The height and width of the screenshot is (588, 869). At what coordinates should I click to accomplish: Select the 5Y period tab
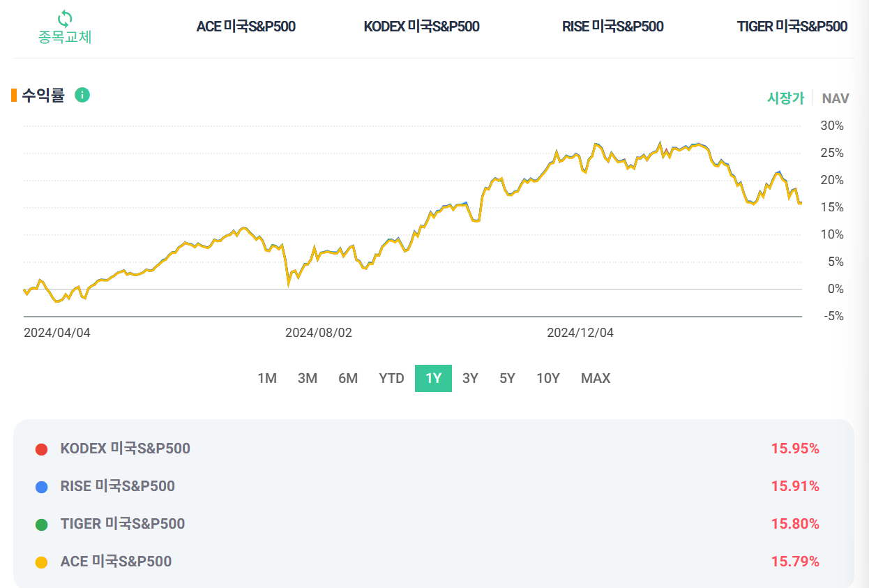point(507,378)
